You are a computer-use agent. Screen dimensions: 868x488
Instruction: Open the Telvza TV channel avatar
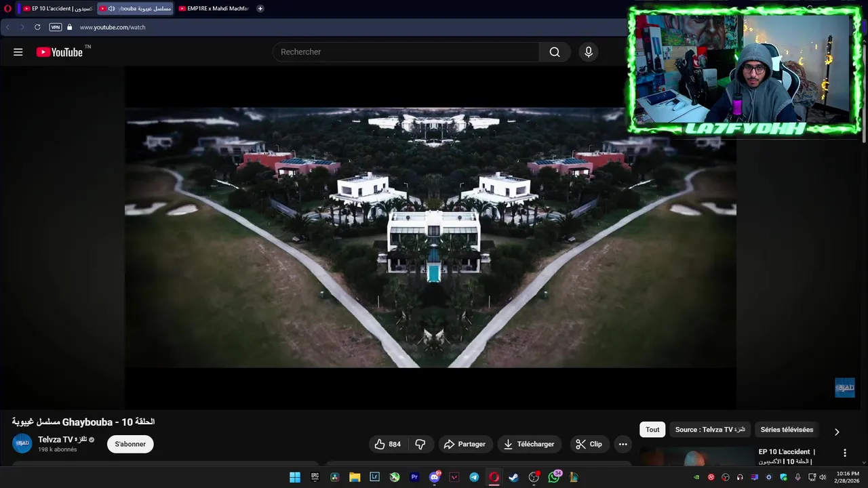(x=22, y=443)
